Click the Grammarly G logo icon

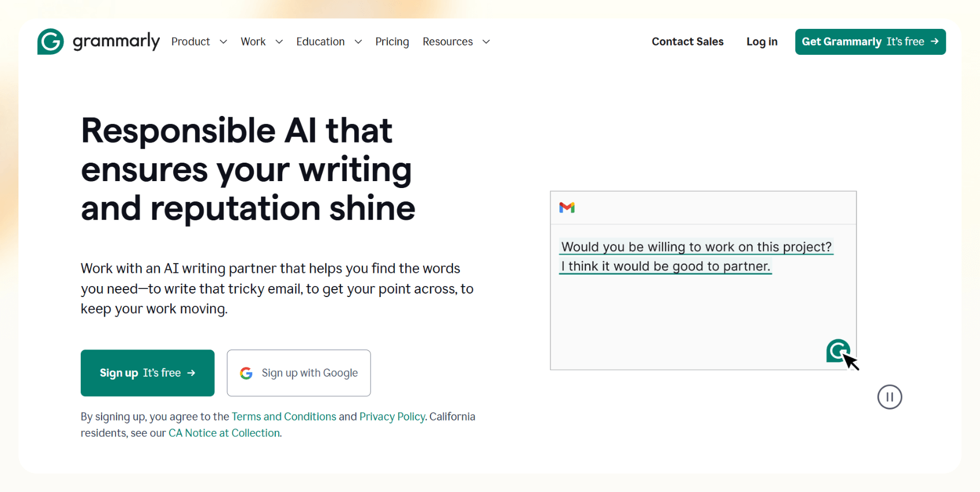click(x=50, y=42)
